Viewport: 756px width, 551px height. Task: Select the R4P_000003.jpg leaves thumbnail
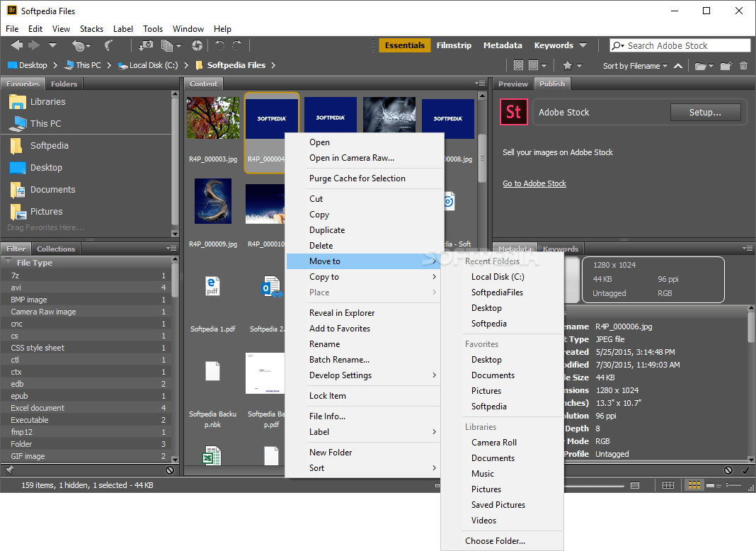[x=212, y=118]
